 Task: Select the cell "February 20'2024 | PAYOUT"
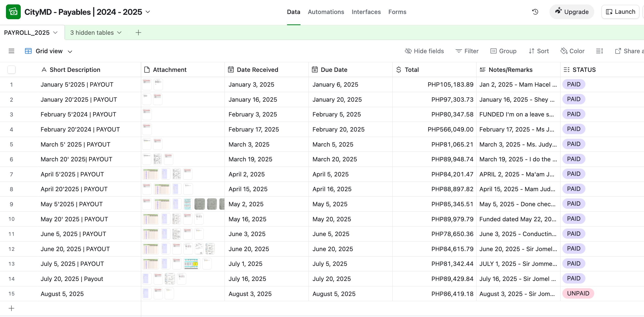click(x=80, y=129)
